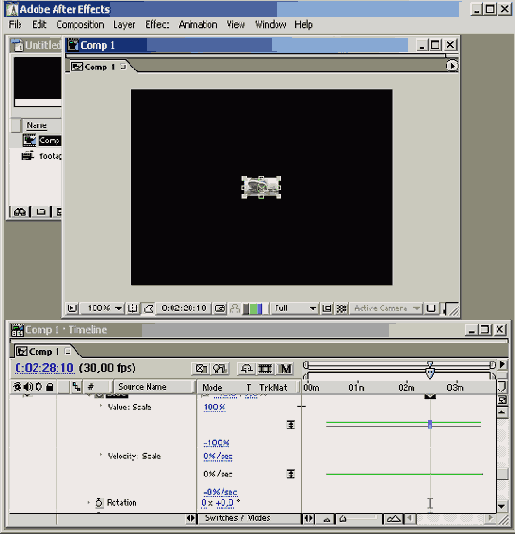Open the Composition menu
Viewport: 515px width, 534px height.
(80, 25)
